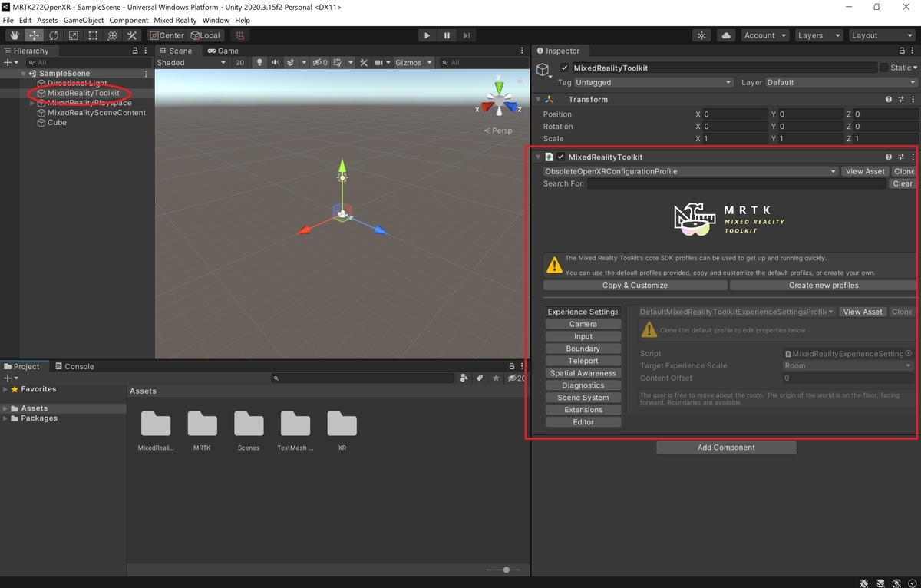This screenshot has height=588, width=921.
Task: Switch to the Console tab
Action: pyautogui.click(x=74, y=366)
